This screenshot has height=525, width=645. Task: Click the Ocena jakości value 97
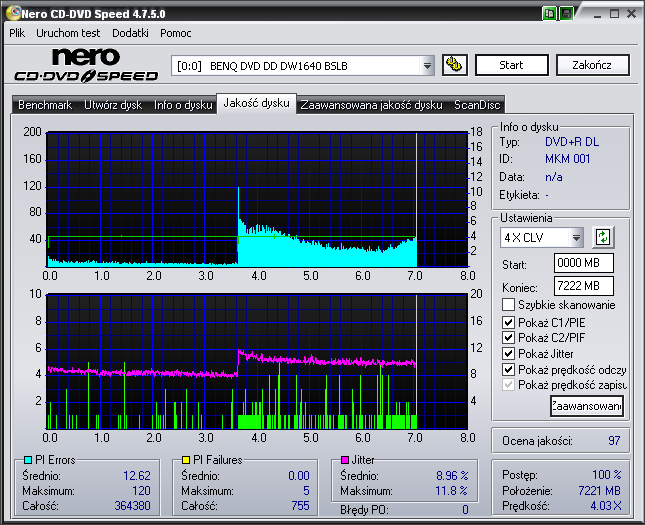[x=614, y=441]
